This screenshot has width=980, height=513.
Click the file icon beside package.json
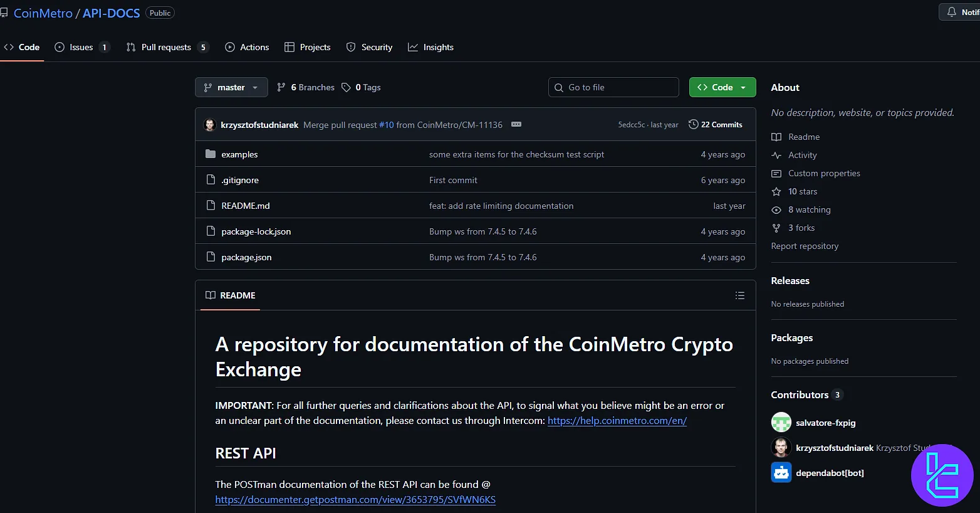click(211, 256)
